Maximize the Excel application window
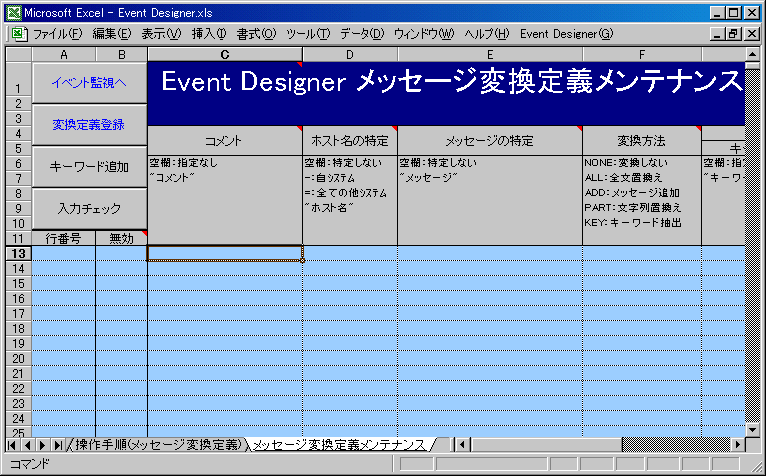The width and height of the screenshot is (766, 476). [733, 13]
